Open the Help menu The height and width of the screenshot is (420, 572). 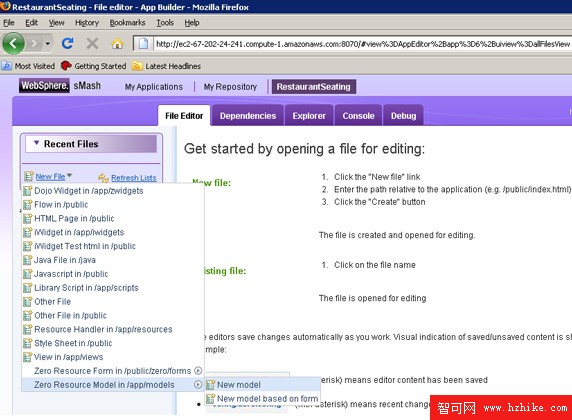pos(192,23)
